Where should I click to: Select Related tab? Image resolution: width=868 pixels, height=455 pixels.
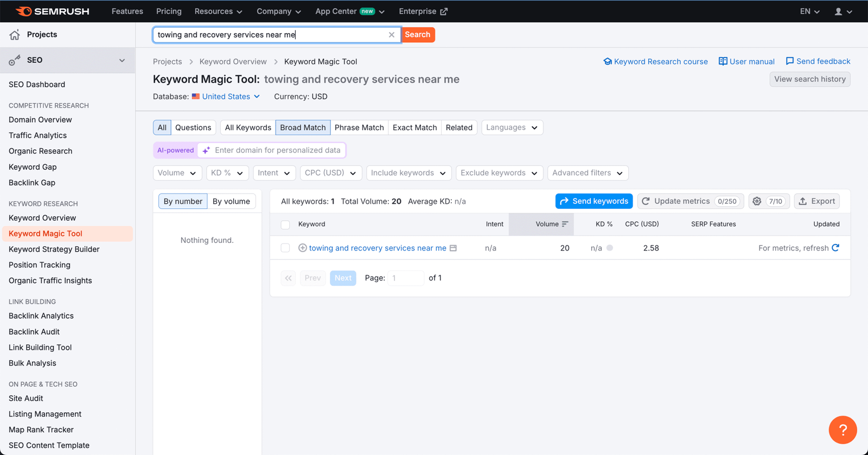tap(459, 127)
